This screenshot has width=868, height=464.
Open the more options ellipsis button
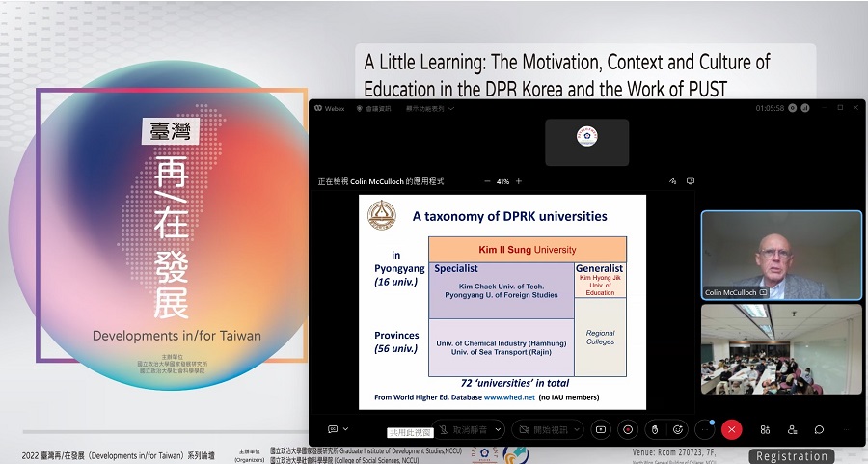[x=705, y=429]
